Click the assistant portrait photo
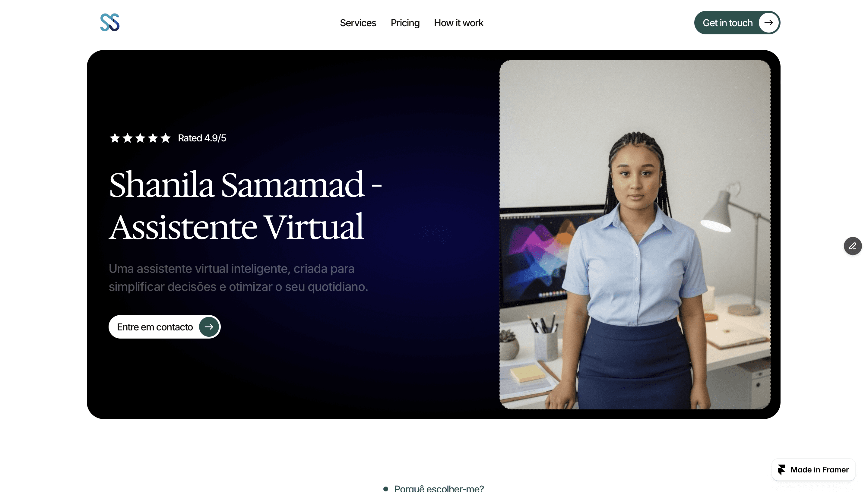The image size is (868, 492). pyautogui.click(x=635, y=235)
